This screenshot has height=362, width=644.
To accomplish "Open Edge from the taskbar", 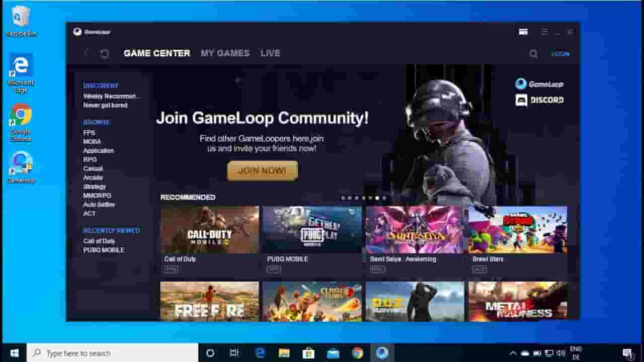I will point(260,353).
